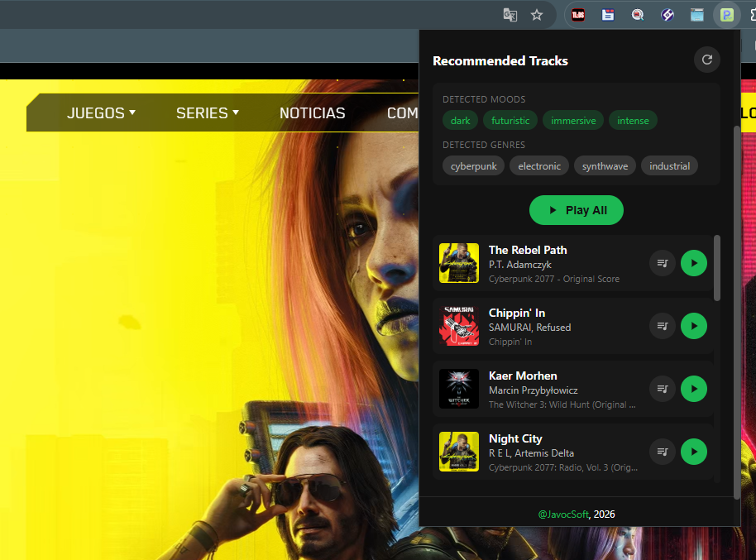Bookmark this page with the star icon

click(537, 15)
